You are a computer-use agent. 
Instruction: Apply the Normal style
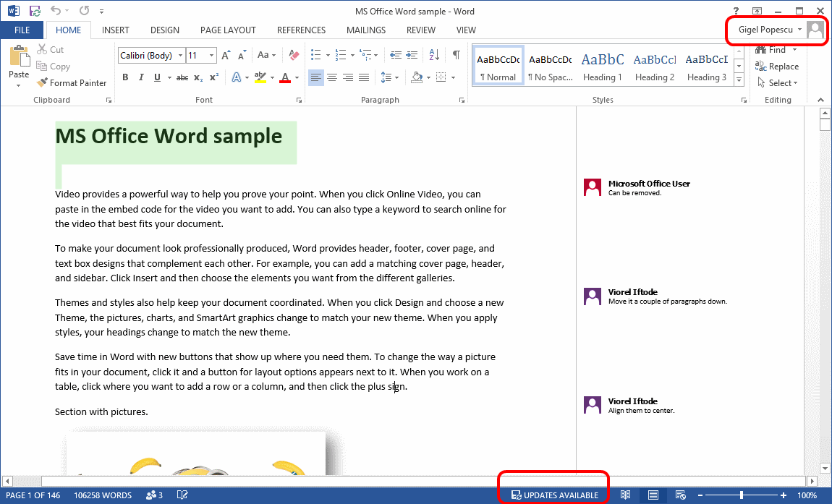point(498,66)
